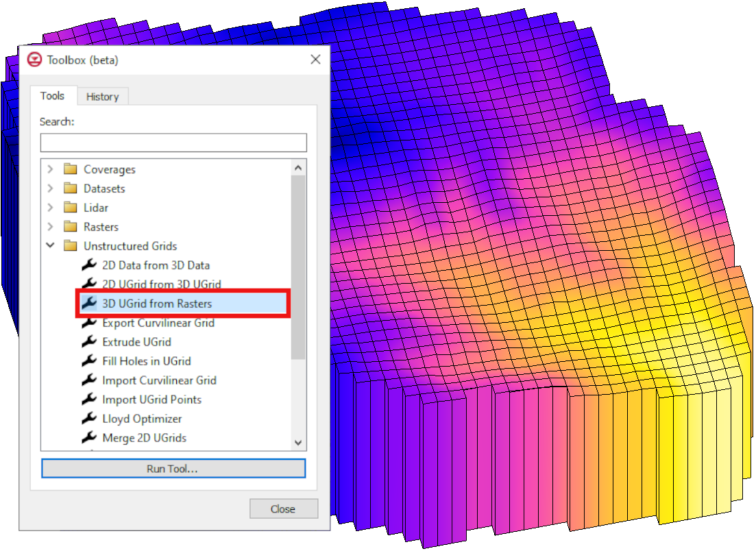This screenshot has height=551, width=756.
Task: Switch to the History tab
Action: point(102,96)
